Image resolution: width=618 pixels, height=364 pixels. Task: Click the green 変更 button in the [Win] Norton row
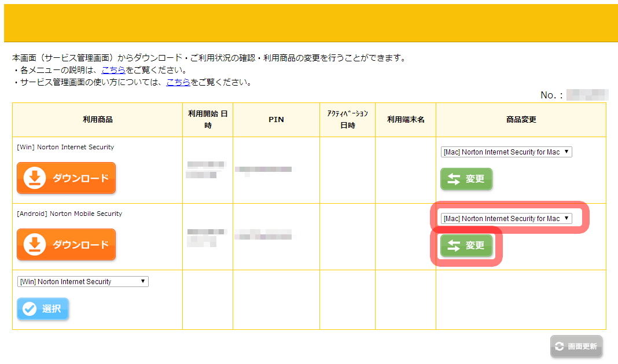click(466, 179)
